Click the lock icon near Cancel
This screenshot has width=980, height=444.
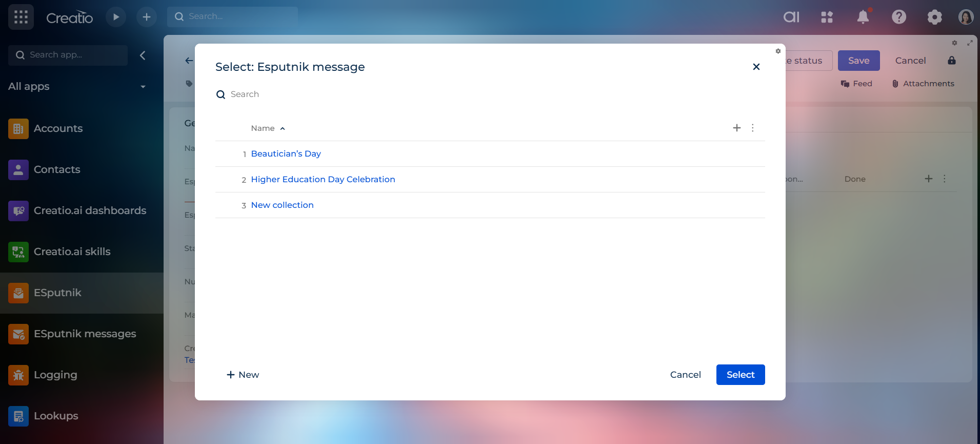point(952,61)
